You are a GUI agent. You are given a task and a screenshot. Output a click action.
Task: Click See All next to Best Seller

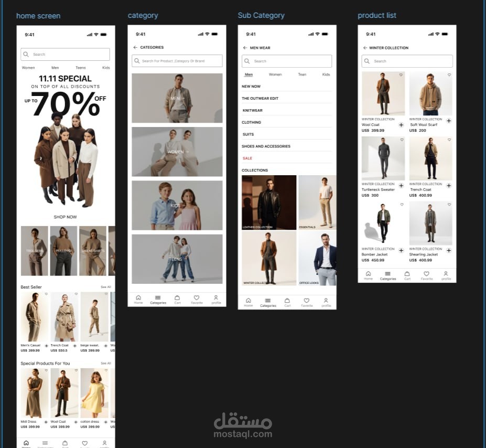(x=106, y=287)
